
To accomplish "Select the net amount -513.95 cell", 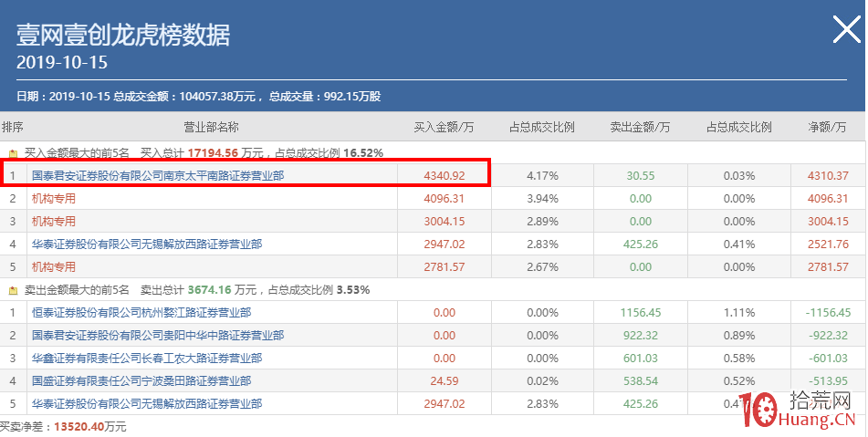I will (x=828, y=380).
